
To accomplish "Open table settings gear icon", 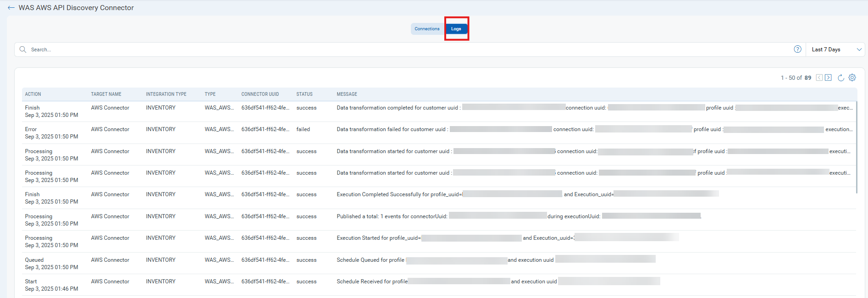I will (852, 78).
